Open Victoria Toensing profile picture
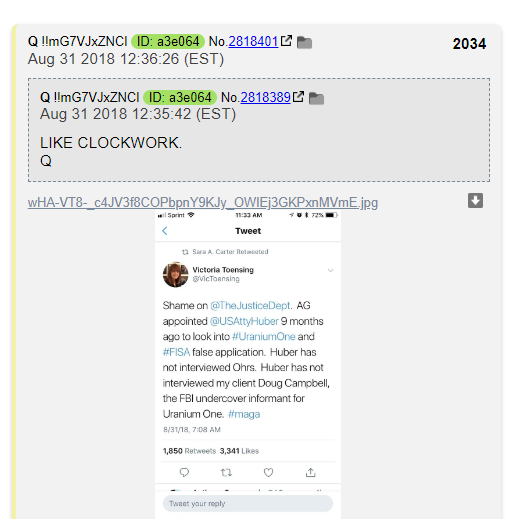515x519 pixels. point(176,275)
